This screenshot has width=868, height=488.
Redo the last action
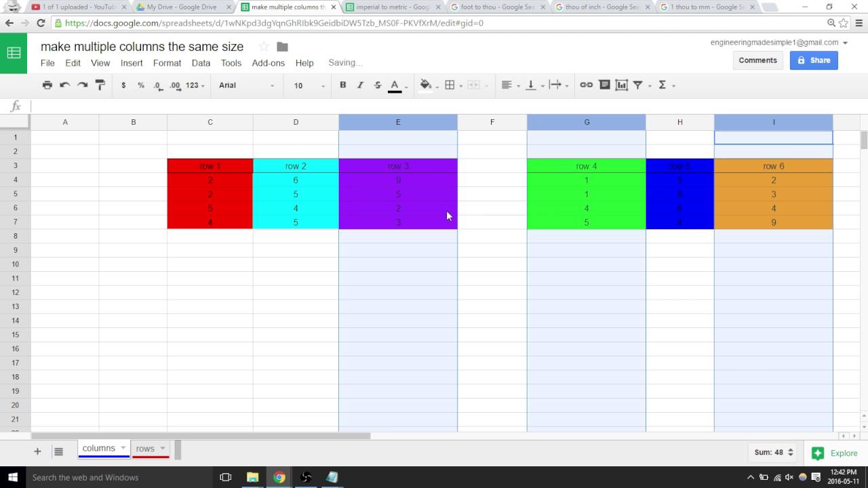click(x=83, y=85)
